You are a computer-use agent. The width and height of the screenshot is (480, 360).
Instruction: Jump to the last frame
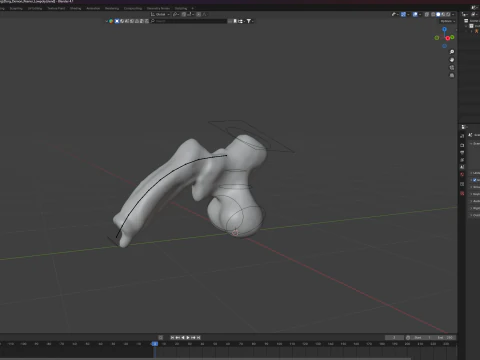[x=198, y=338]
